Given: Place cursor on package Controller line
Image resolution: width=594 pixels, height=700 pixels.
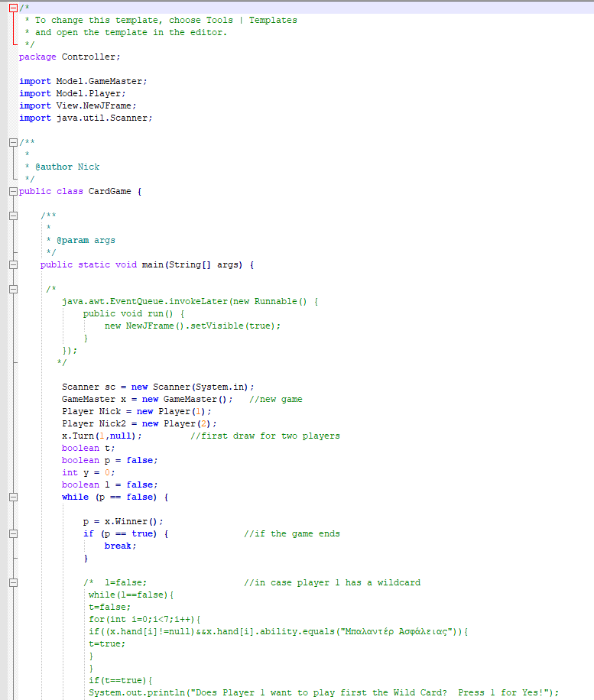Looking at the screenshot, I should 70,57.
